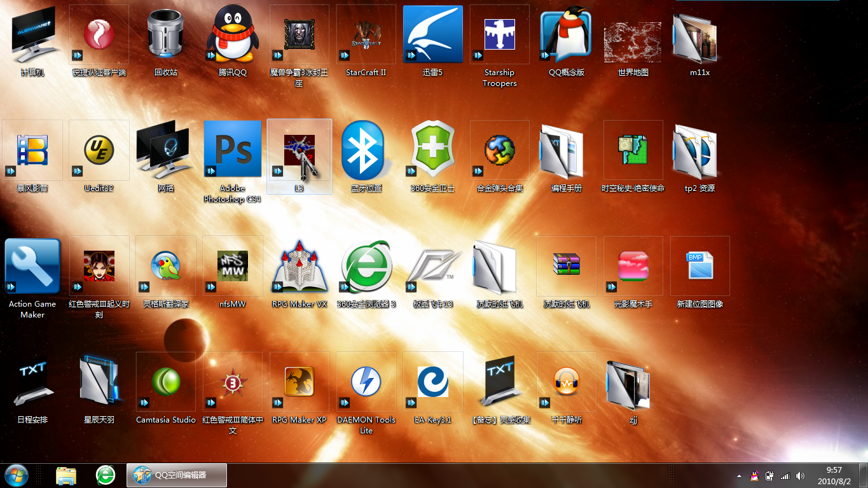
Task: Select the Starship Troopers shortcut
Action: click(x=500, y=34)
